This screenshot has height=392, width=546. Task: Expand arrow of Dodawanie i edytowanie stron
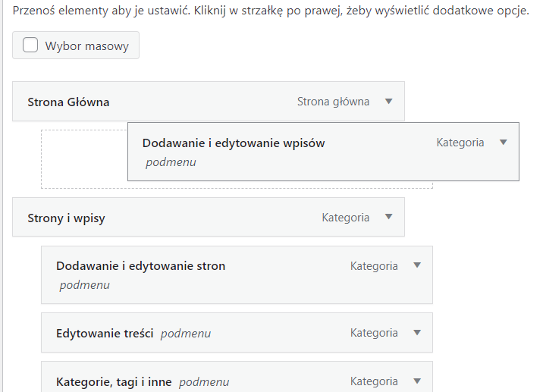click(x=416, y=265)
